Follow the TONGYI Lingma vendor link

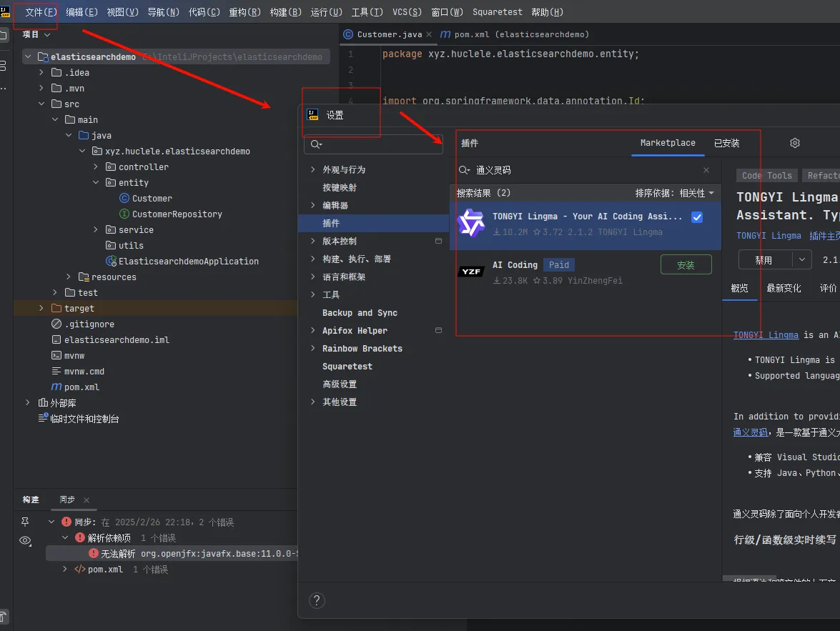coord(769,236)
